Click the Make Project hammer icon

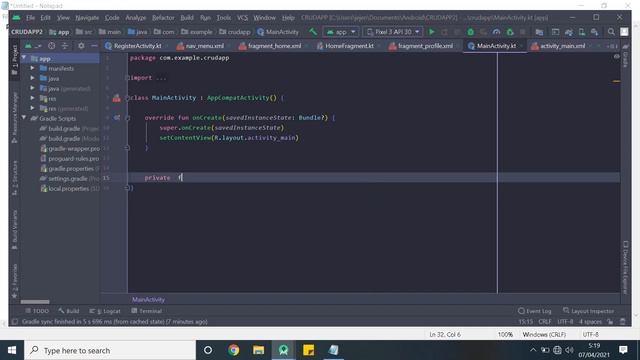click(x=313, y=31)
